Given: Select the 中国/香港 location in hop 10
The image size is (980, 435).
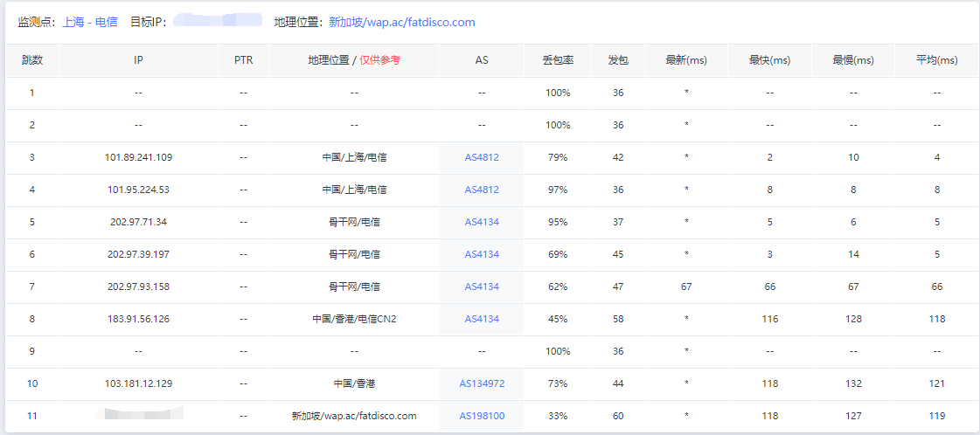Looking at the screenshot, I should pos(354,383).
